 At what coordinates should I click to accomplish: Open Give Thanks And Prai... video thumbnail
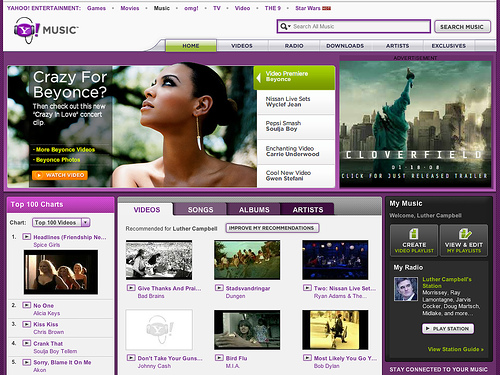159,260
